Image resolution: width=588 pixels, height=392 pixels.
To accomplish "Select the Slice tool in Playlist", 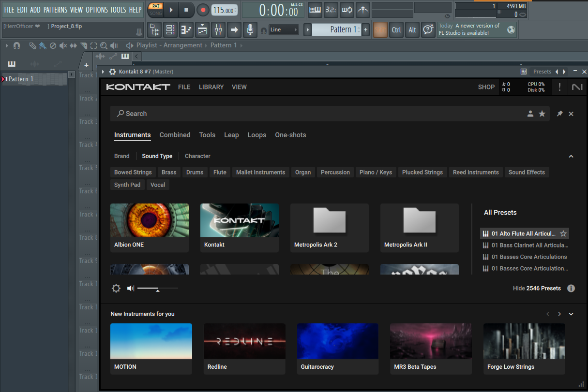I will click(x=83, y=45).
